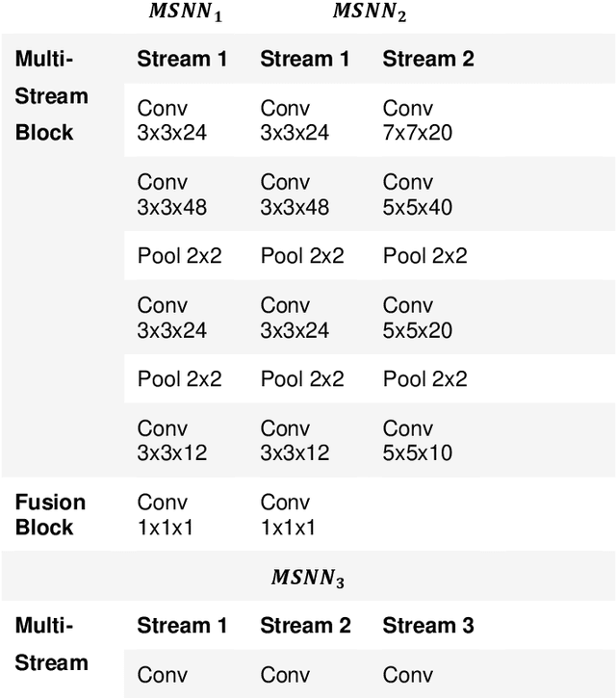The image size is (616, 698).
Task: Select the Fusion Block row label
Action: tap(50, 514)
